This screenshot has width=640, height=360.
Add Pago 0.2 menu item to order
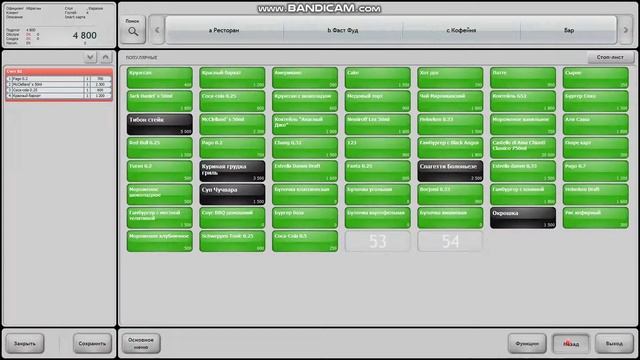232,148
